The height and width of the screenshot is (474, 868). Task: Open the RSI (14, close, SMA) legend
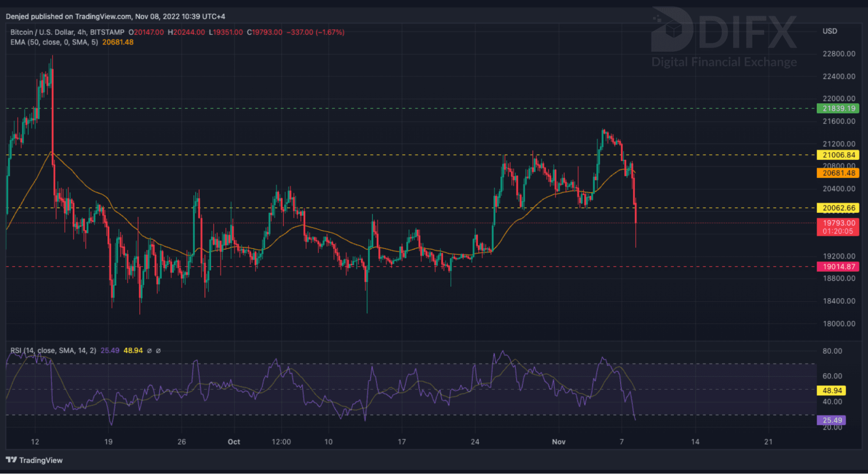click(53, 351)
